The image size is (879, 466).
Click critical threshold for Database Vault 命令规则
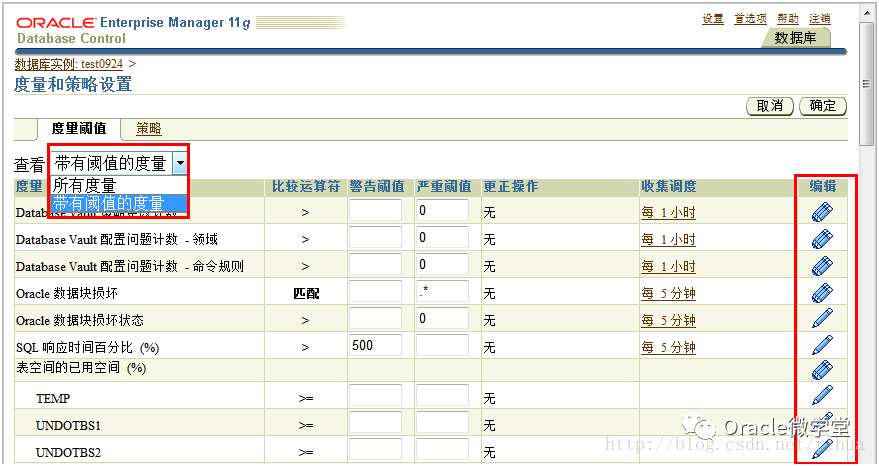point(442,264)
